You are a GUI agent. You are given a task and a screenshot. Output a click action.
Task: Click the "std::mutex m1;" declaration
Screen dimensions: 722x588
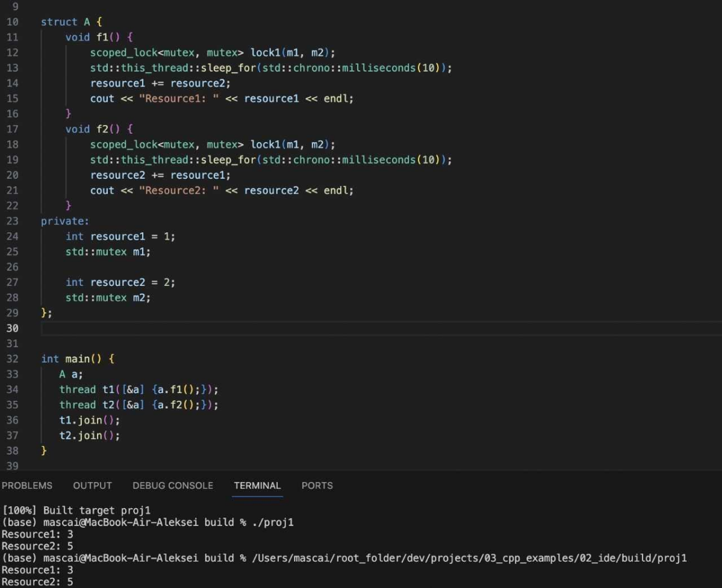[108, 252]
